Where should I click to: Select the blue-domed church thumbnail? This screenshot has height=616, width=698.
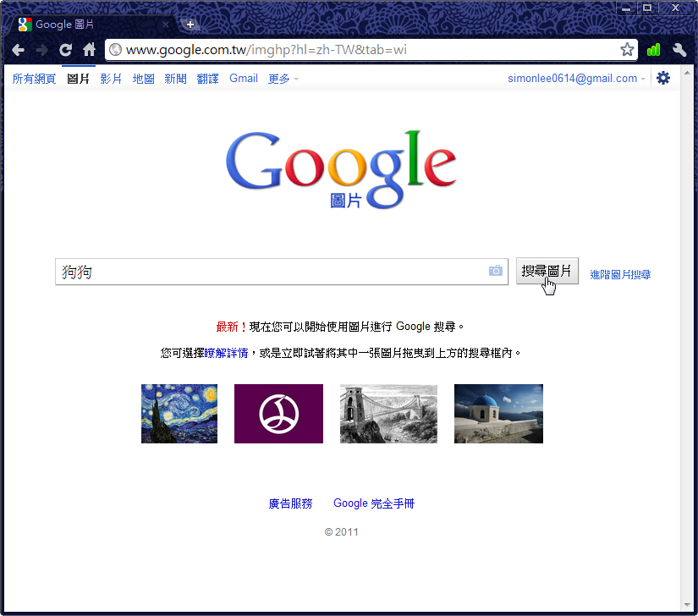[x=498, y=414]
